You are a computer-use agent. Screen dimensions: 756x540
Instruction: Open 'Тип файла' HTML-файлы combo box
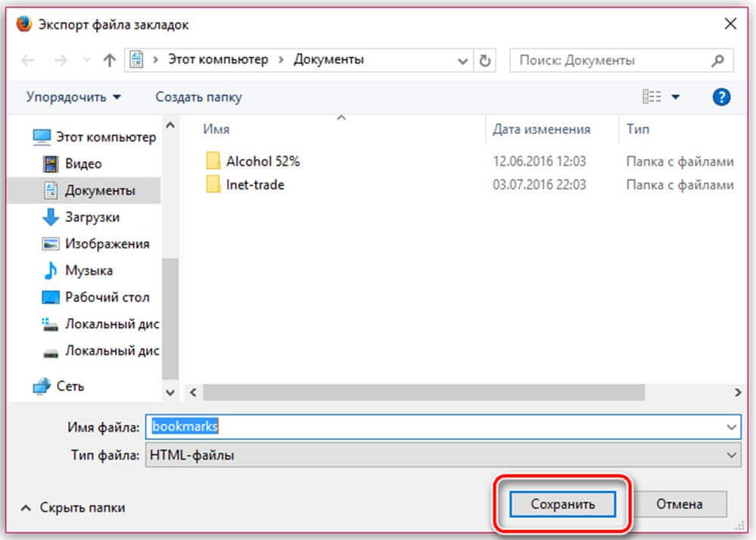coord(443,455)
